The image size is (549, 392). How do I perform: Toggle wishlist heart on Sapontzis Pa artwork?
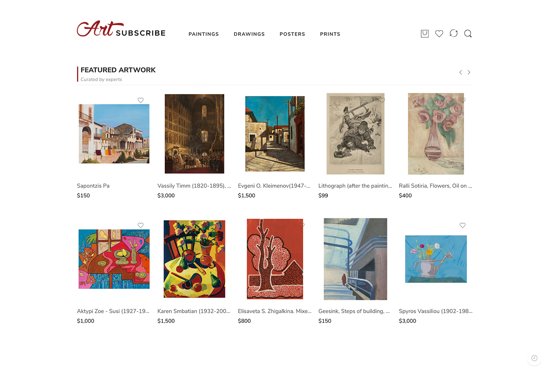click(x=140, y=100)
